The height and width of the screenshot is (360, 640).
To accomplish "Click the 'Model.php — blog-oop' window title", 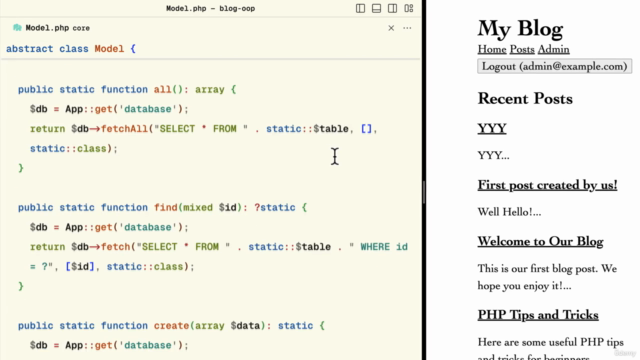I will [210, 8].
